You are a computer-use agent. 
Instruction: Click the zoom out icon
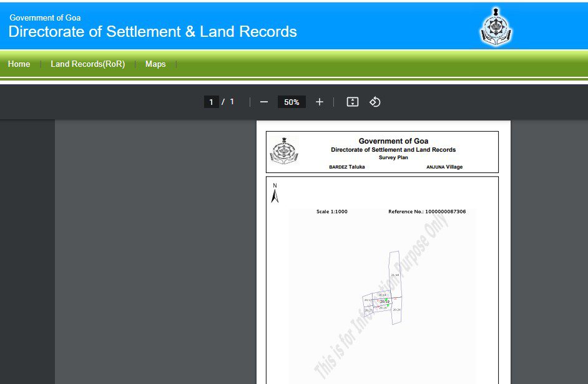(x=263, y=102)
